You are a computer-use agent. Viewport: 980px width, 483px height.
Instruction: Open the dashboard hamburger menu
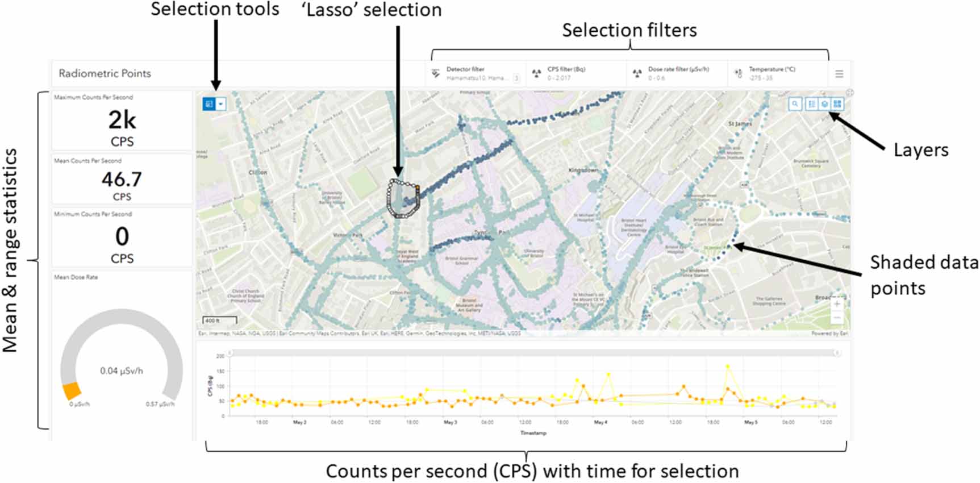click(x=840, y=73)
